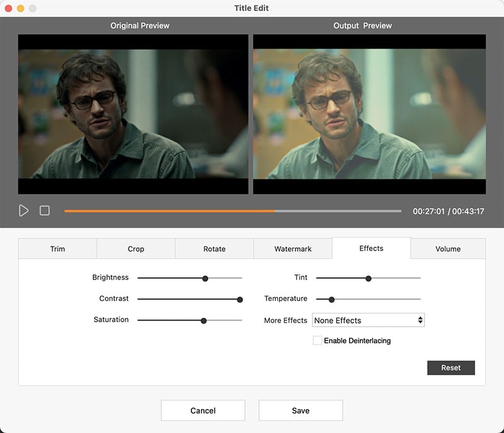
Task: Select the Effects tab
Action: [x=370, y=249]
